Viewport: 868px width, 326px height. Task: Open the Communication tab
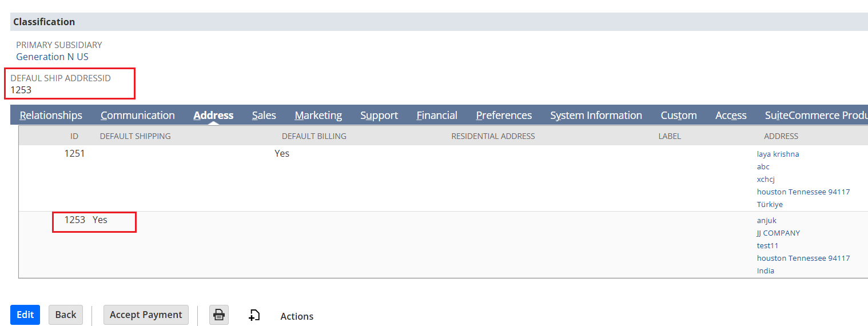click(137, 116)
